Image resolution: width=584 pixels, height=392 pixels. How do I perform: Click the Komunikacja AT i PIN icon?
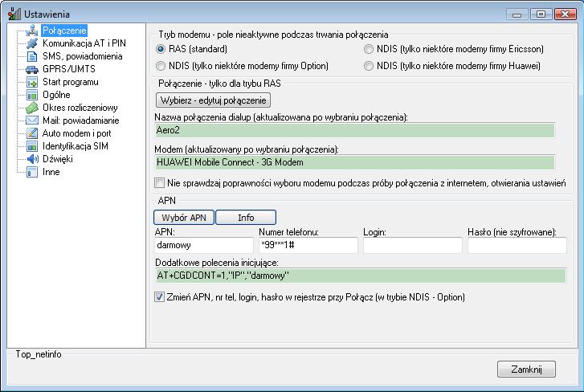click(x=32, y=43)
